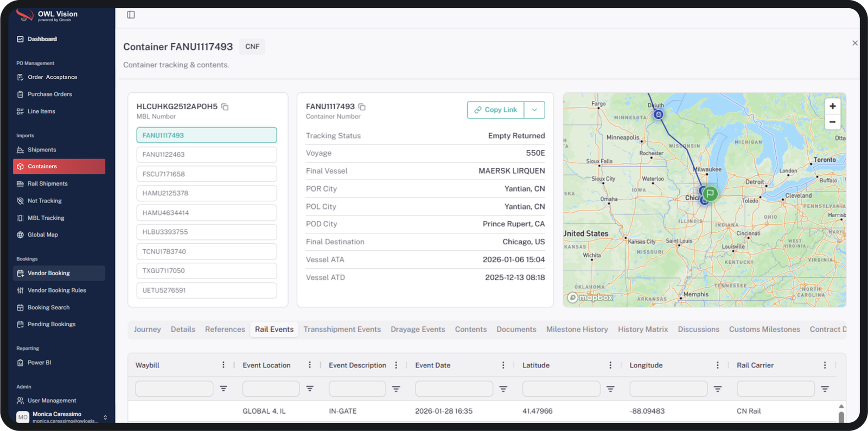Screen dimensions: 868x431
Task: Open Event Description column menu
Action: [x=396, y=365]
